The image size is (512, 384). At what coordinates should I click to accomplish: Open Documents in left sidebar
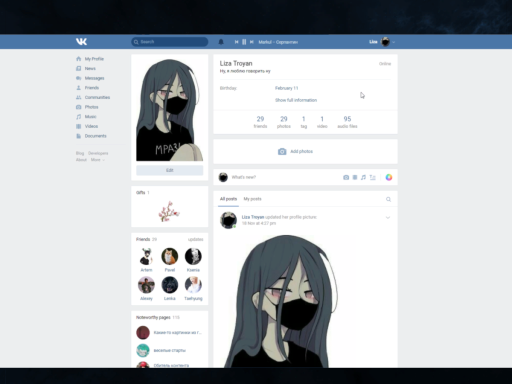(95, 136)
